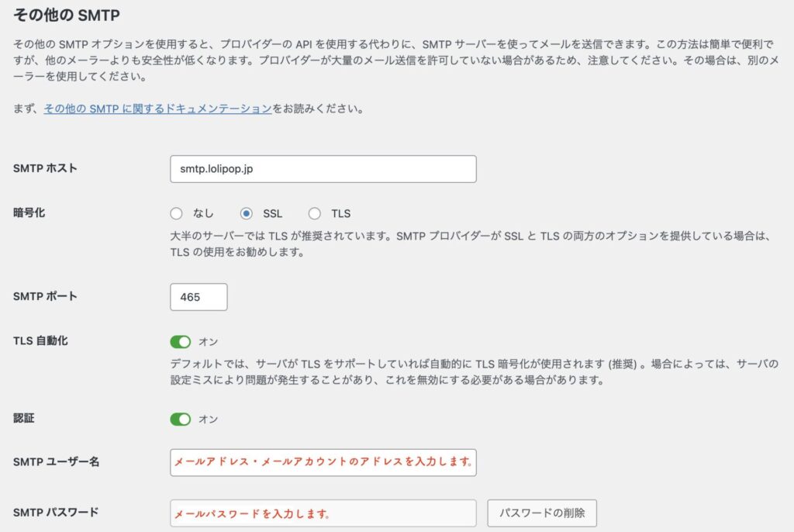The width and height of the screenshot is (794, 532).
Task: Click the TLS 自動化 row label
Action: click(41, 341)
